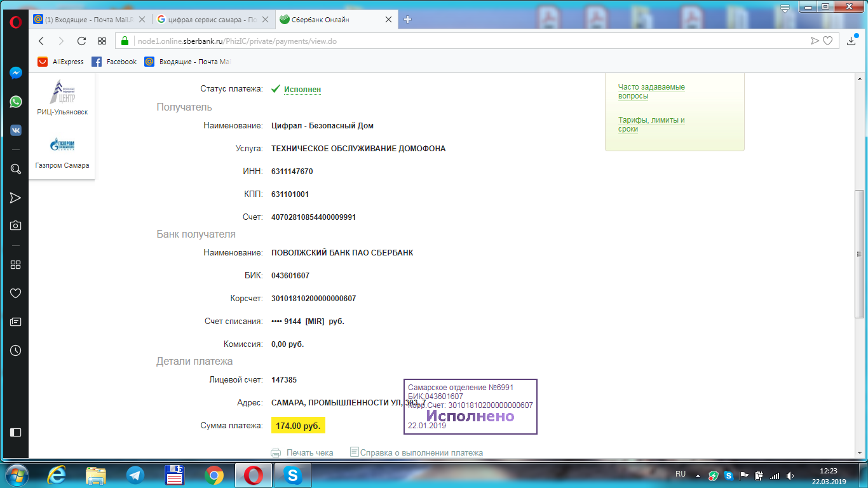Open volume control in system tray
This screenshot has width=868, height=488.
(x=790, y=475)
